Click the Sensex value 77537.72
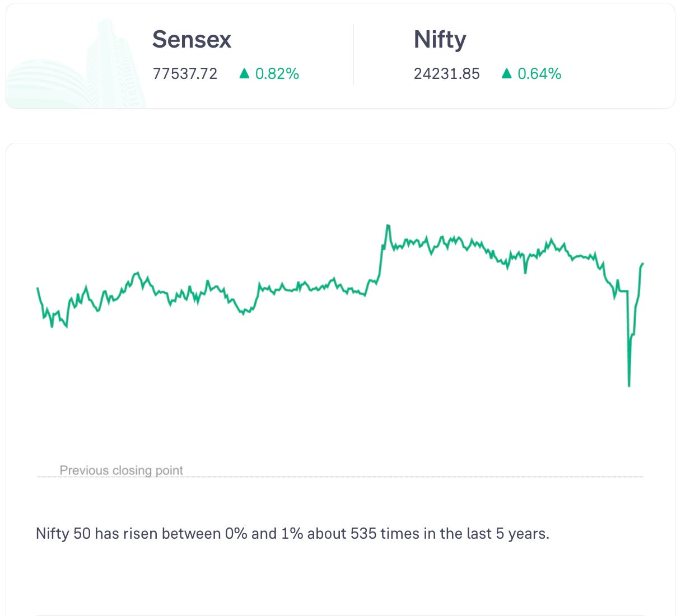Viewport: 681px width, 616px height. 185,74
